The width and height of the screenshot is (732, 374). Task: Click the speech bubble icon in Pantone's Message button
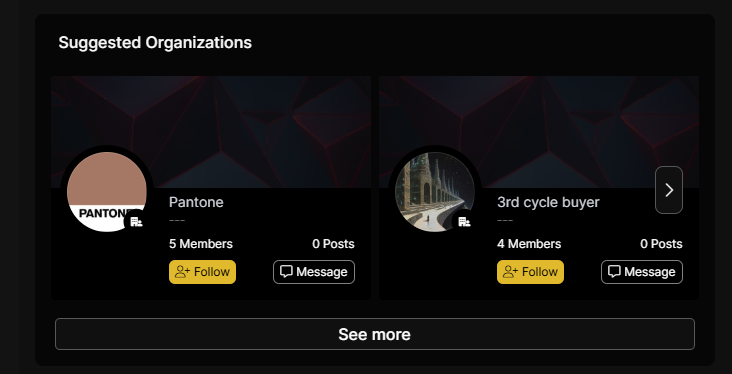pos(286,272)
